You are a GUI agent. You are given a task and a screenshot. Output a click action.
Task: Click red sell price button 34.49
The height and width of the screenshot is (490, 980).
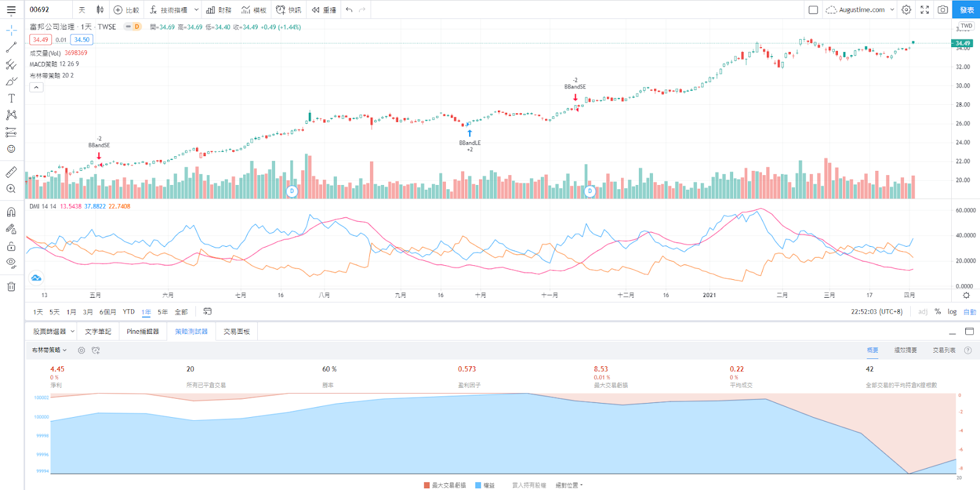tap(40, 40)
